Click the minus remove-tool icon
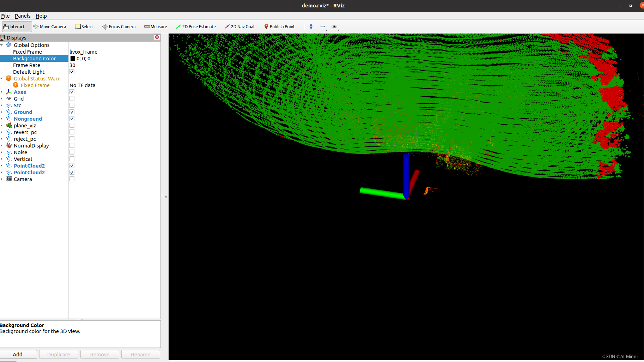This screenshot has width=644, height=362. (x=323, y=26)
